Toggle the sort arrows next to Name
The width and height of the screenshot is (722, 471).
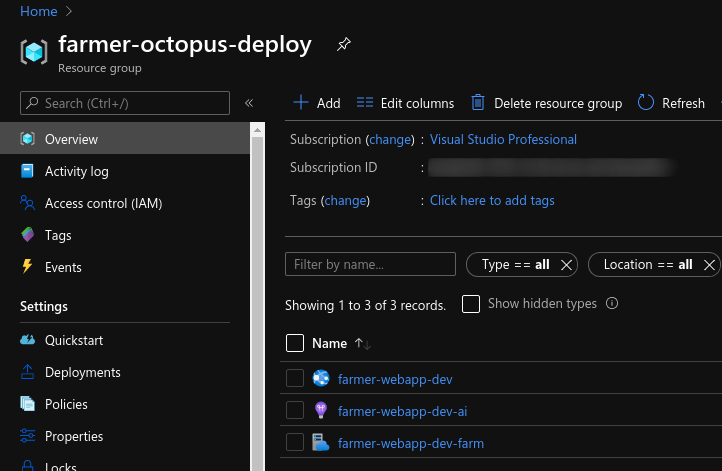coord(362,343)
